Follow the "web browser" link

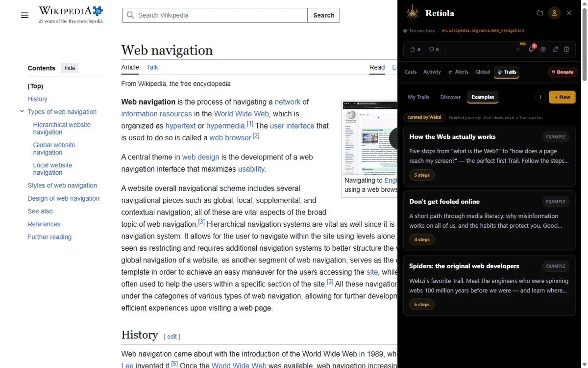[230, 138]
